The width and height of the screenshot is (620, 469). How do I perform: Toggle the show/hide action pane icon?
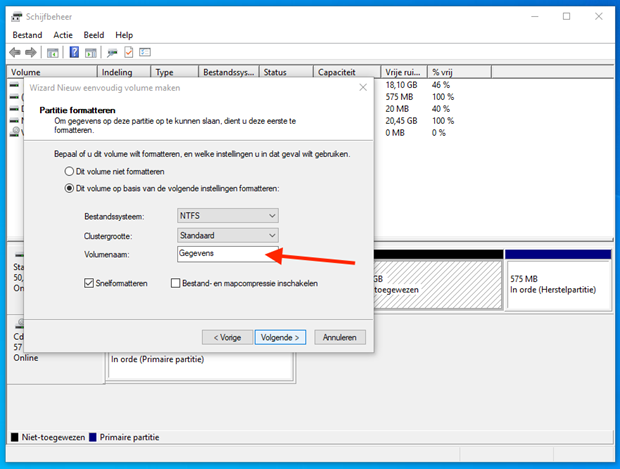click(91, 52)
